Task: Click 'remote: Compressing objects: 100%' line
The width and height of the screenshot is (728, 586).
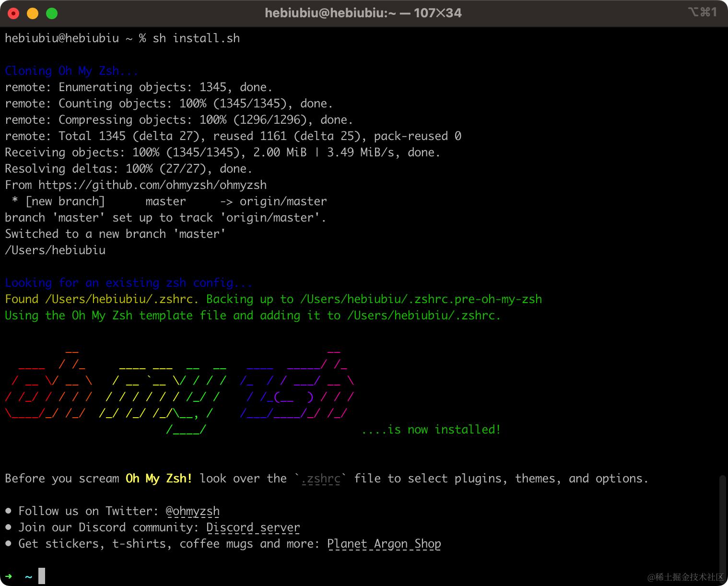Action: point(179,120)
